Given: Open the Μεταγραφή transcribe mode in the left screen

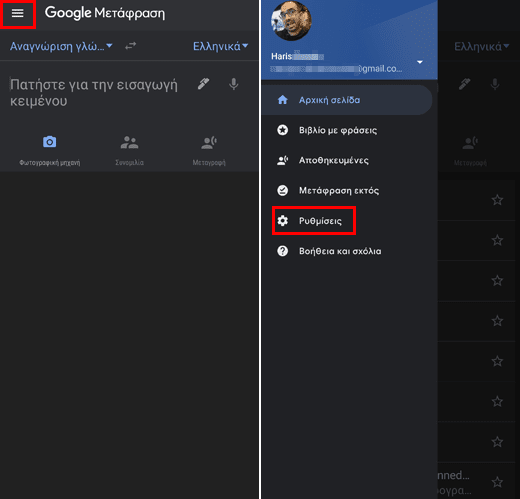Looking at the screenshot, I should pyautogui.click(x=209, y=150).
